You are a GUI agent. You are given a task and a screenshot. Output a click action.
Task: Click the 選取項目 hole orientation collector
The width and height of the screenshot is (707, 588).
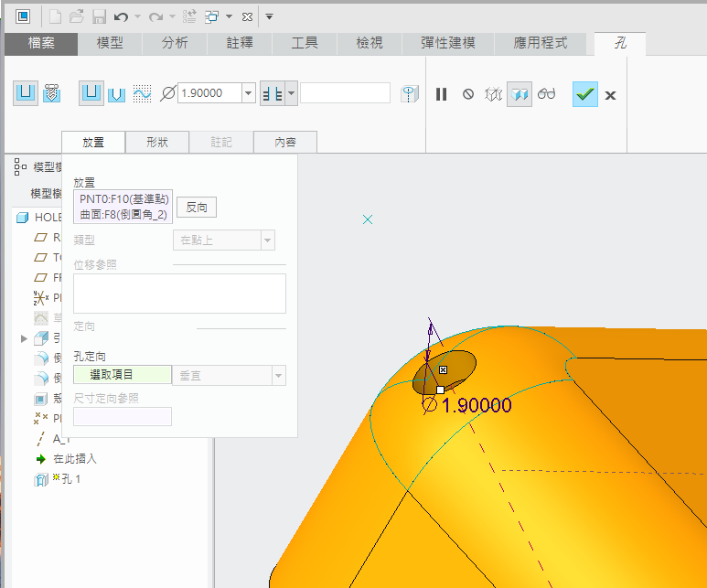click(x=122, y=375)
